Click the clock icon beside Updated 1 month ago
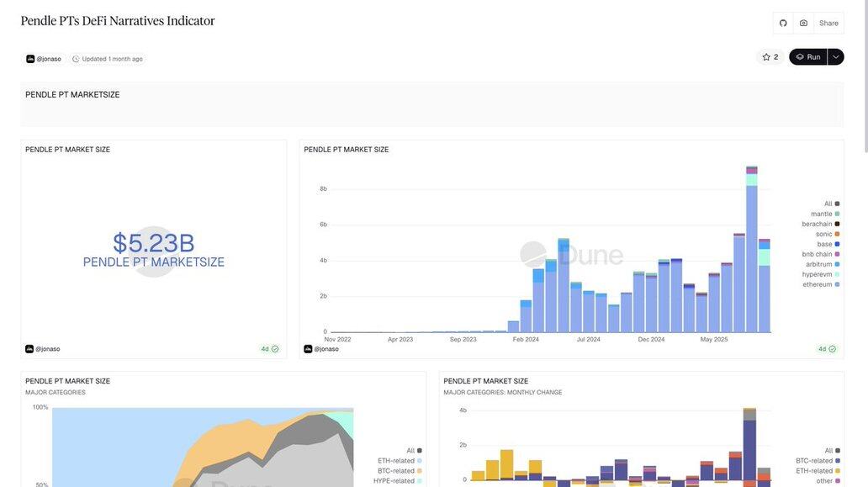Viewport: 868px width, 487px height. pyautogui.click(x=76, y=59)
